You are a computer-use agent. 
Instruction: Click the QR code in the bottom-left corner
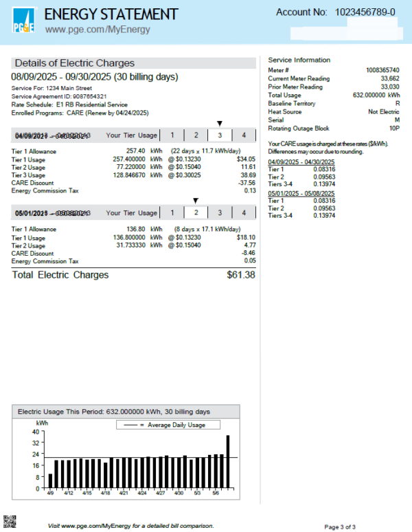pos(10,520)
